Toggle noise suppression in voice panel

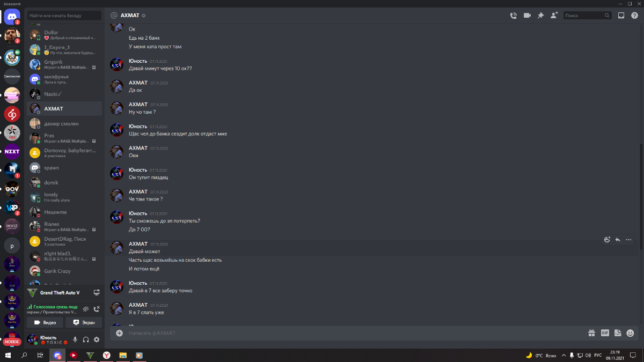click(x=85, y=309)
